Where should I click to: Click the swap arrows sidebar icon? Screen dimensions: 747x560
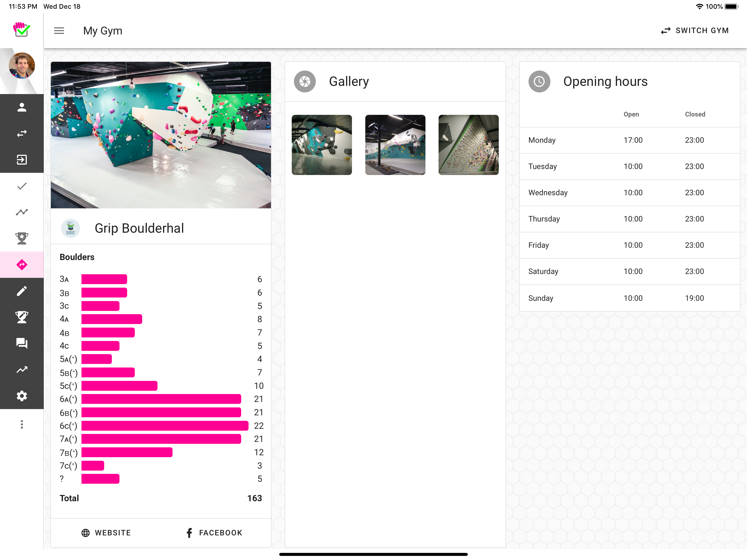pyautogui.click(x=22, y=133)
